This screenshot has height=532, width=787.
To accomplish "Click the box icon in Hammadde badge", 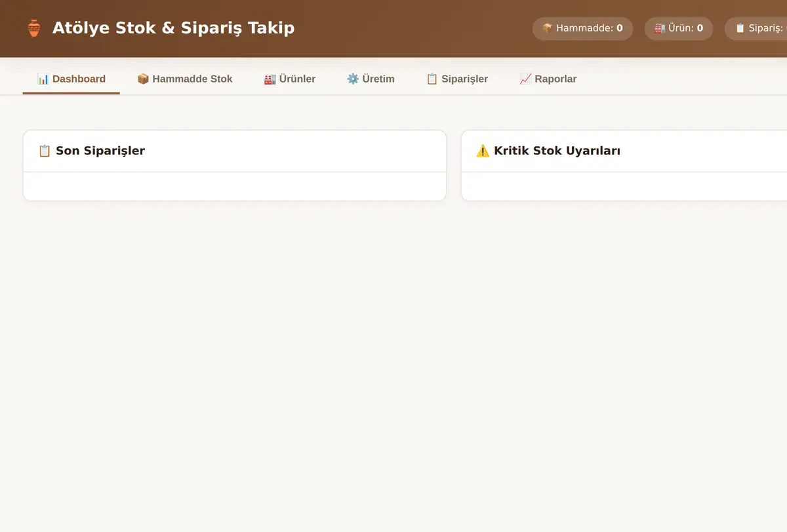I will (x=548, y=28).
